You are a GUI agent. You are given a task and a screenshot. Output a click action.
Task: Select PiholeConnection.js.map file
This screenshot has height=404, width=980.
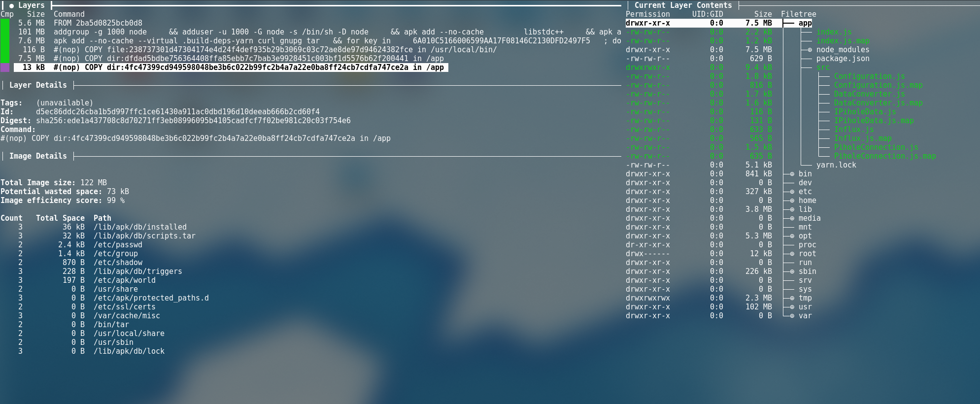click(885, 156)
